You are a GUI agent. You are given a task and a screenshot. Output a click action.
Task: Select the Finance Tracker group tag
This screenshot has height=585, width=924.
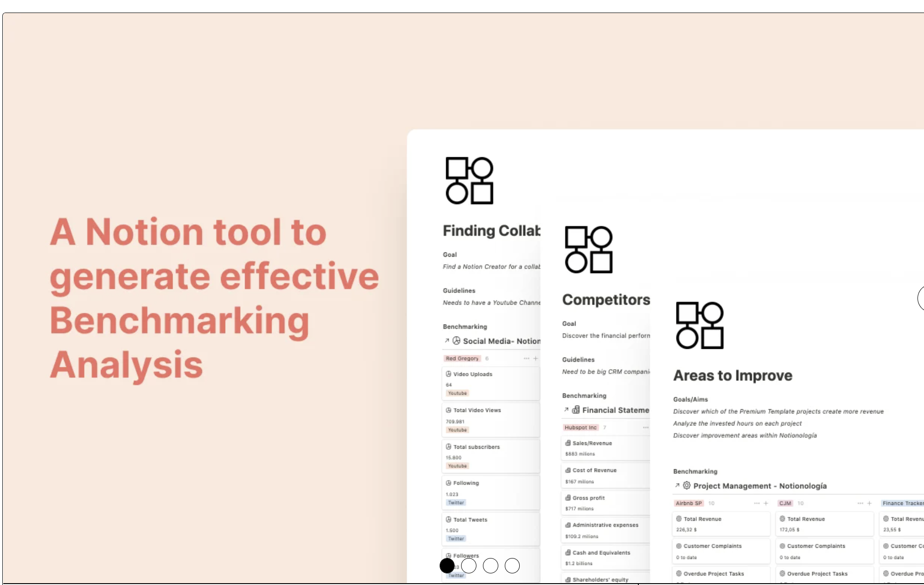coord(903,503)
